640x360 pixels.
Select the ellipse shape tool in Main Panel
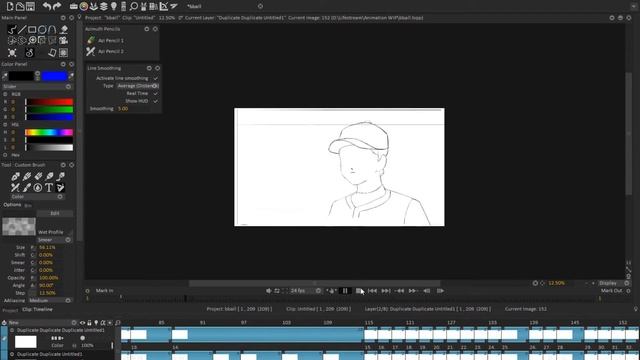click(x=42, y=29)
